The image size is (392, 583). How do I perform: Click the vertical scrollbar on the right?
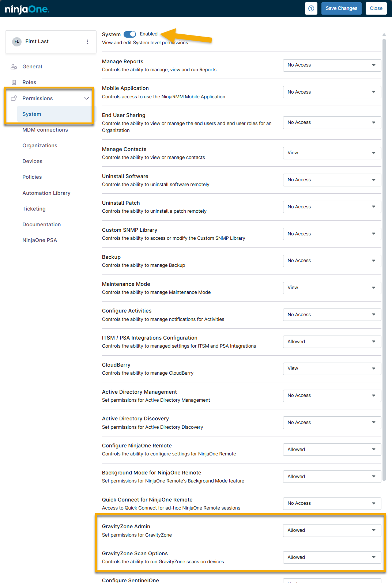pyautogui.click(x=384, y=256)
